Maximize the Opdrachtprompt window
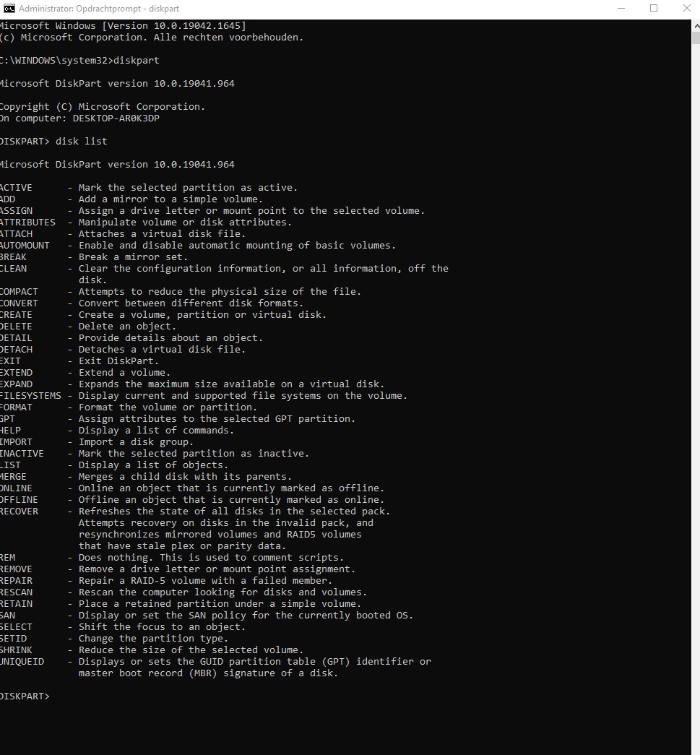Screen dimensions: 700x755 [654, 9]
